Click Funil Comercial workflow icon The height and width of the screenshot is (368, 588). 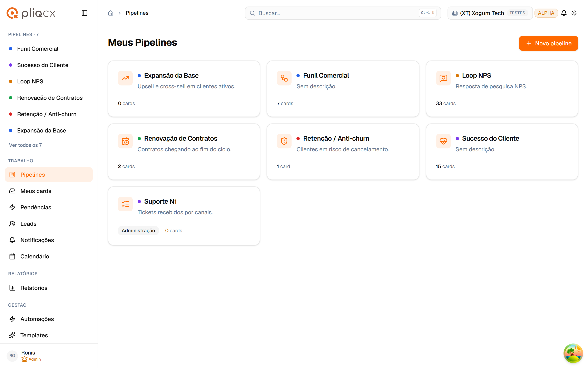coord(284,78)
